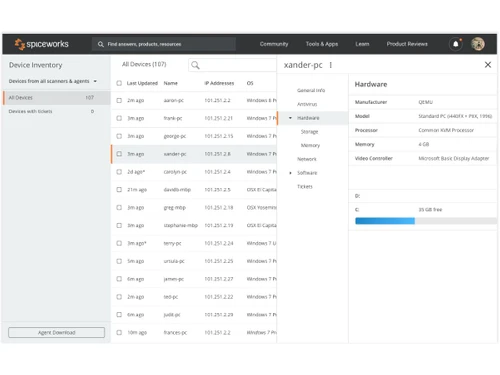Click the All Devices (107) heading
The image size is (500, 375).
click(144, 64)
